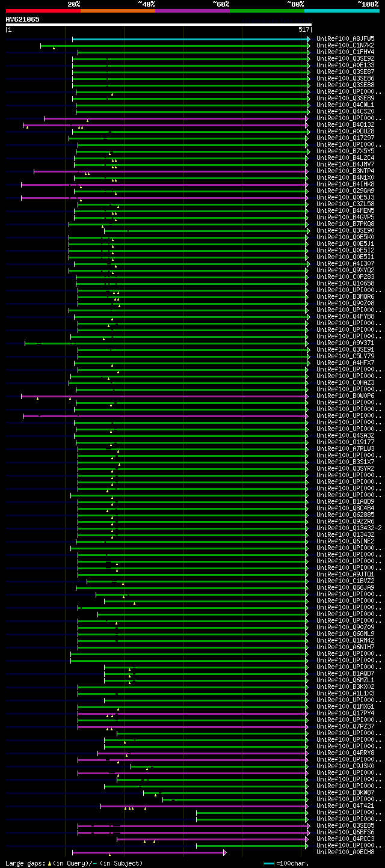
Task: Click hit label UniRef100_Q3SE87
Action: tap(345, 72)
